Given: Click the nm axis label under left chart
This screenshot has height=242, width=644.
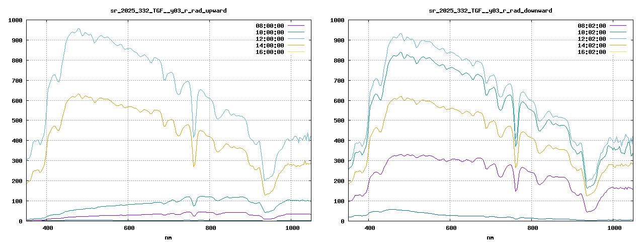Looking at the screenshot, I should point(168,237).
